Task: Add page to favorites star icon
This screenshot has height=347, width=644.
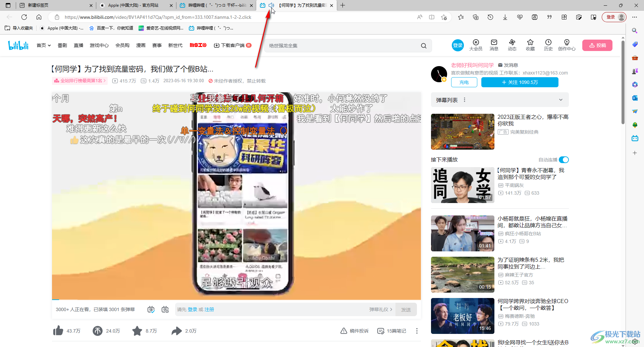Action: click(444, 17)
